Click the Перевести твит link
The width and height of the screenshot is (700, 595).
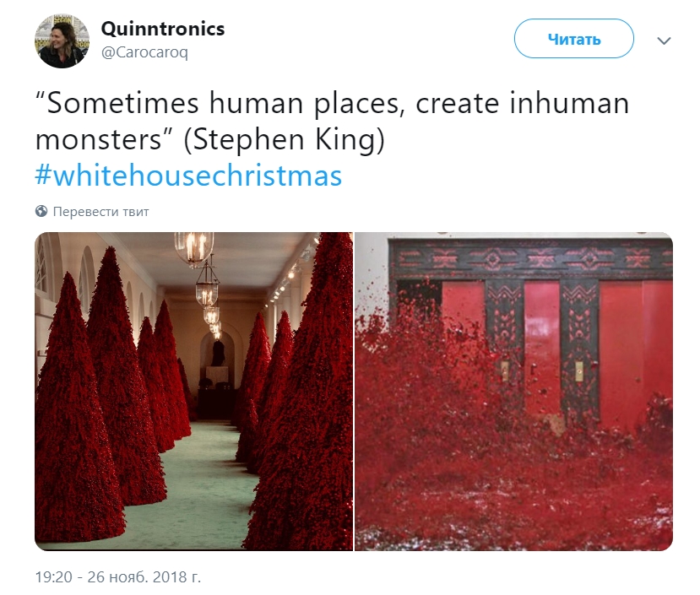(100, 211)
